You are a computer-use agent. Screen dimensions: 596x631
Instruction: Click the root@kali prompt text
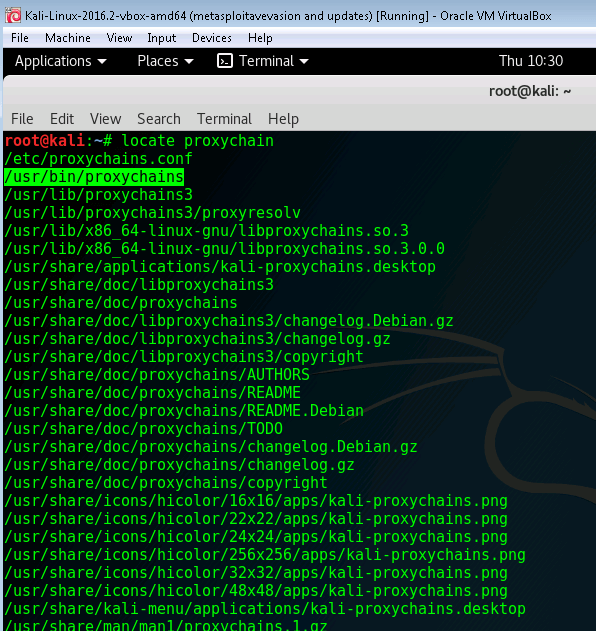(x=45, y=141)
